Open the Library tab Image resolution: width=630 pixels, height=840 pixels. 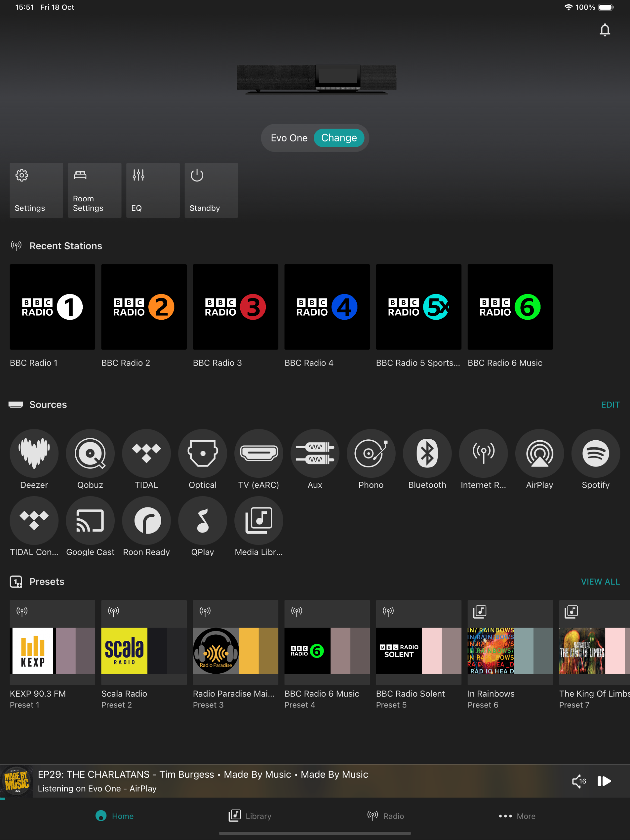click(x=250, y=816)
